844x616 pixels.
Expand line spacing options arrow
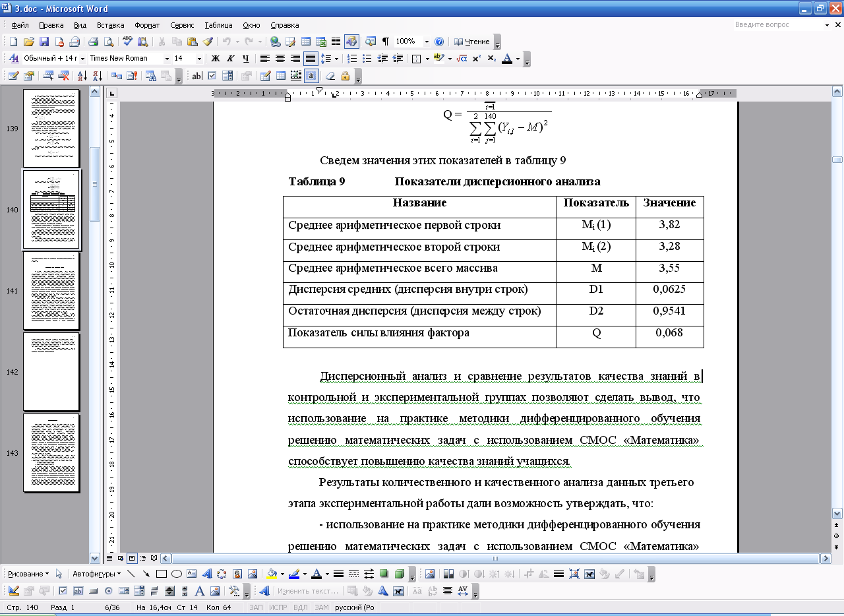pos(337,58)
